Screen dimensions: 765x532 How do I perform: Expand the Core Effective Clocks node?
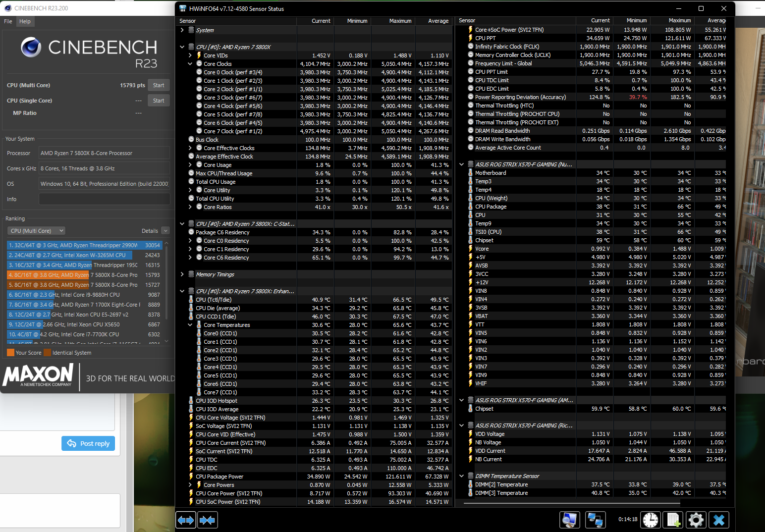pos(190,148)
